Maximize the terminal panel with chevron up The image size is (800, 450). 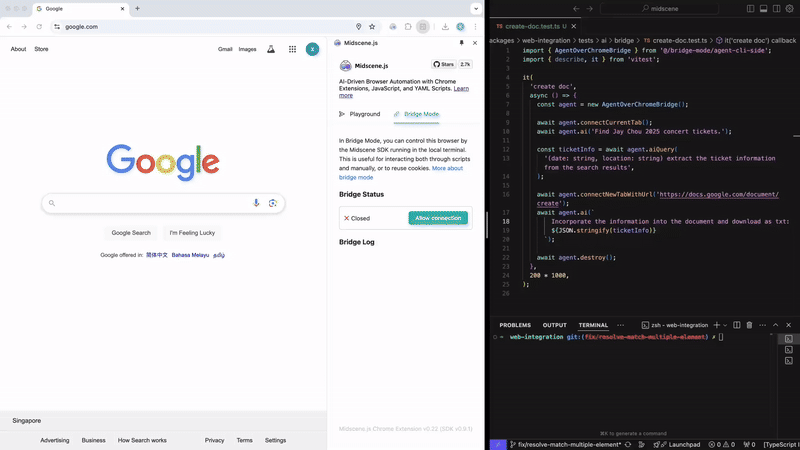coord(776,325)
